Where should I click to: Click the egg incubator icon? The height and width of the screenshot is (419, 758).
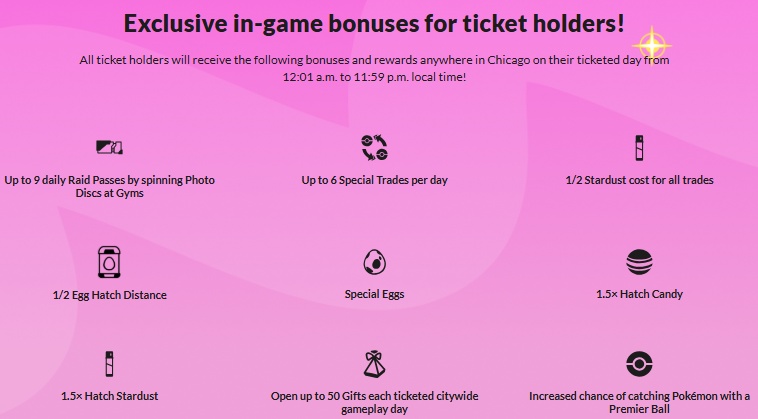[109, 262]
